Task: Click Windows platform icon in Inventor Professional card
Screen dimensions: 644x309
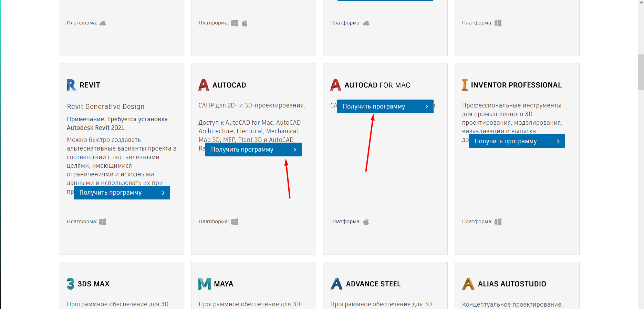Action: coord(498,222)
